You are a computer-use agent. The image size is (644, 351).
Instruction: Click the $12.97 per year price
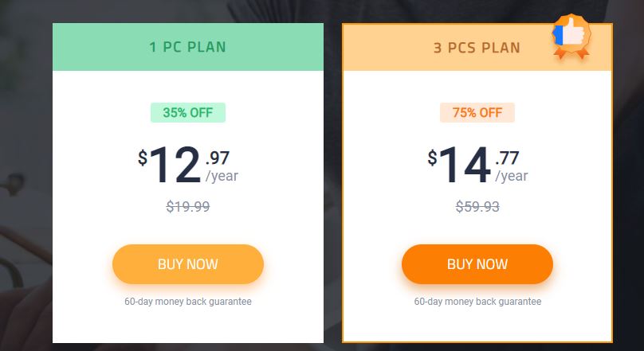click(x=187, y=166)
